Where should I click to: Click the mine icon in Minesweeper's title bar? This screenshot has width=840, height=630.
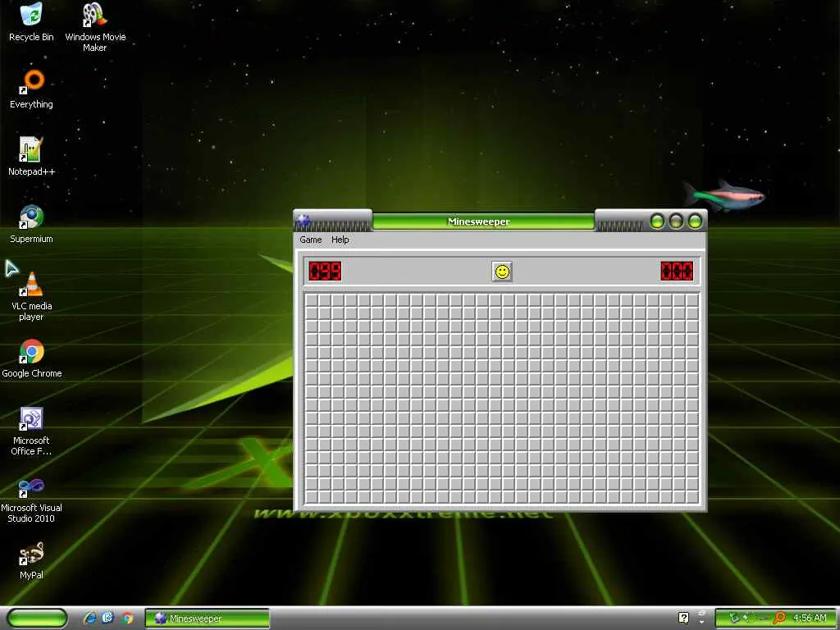(x=304, y=220)
